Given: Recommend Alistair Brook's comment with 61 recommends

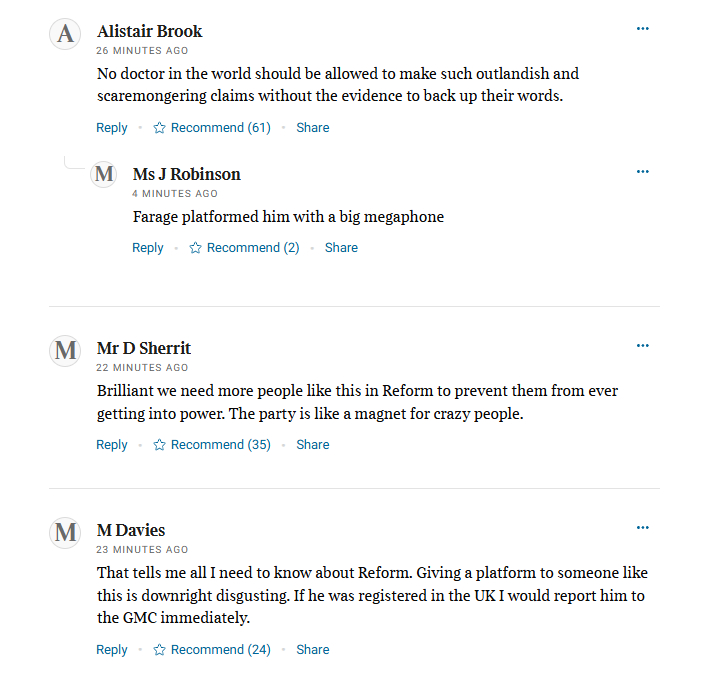Looking at the screenshot, I should point(212,128).
